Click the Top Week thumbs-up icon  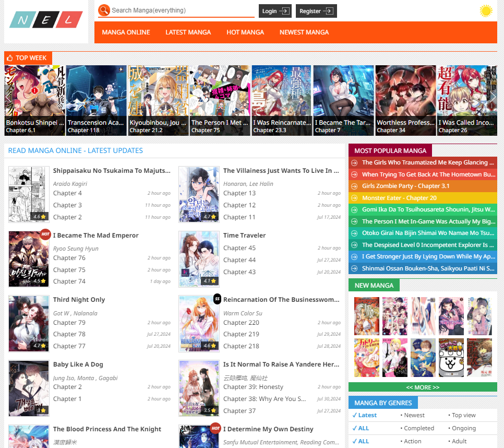click(x=9, y=58)
